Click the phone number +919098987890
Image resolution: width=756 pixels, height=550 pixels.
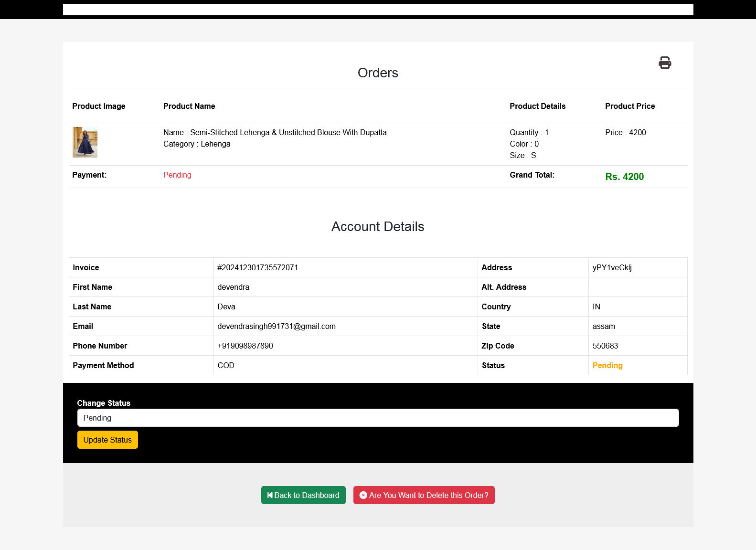tap(245, 346)
